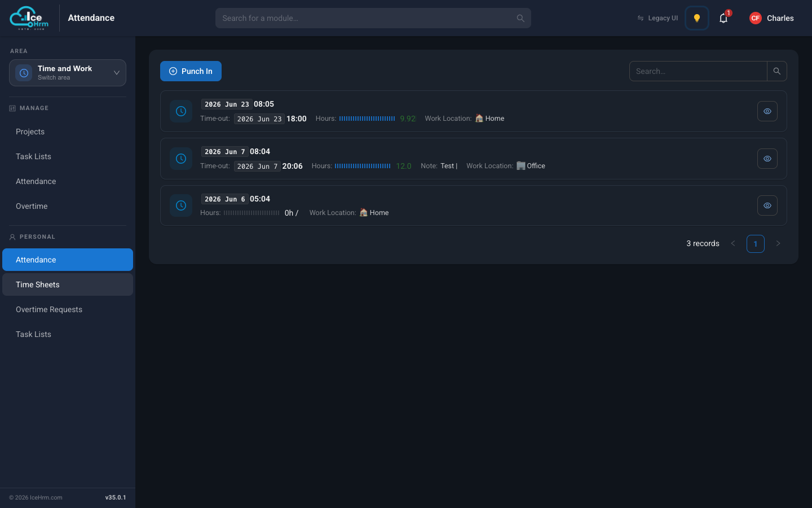Click the Punch In button
This screenshot has height=508, width=812.
pos(191,71)
